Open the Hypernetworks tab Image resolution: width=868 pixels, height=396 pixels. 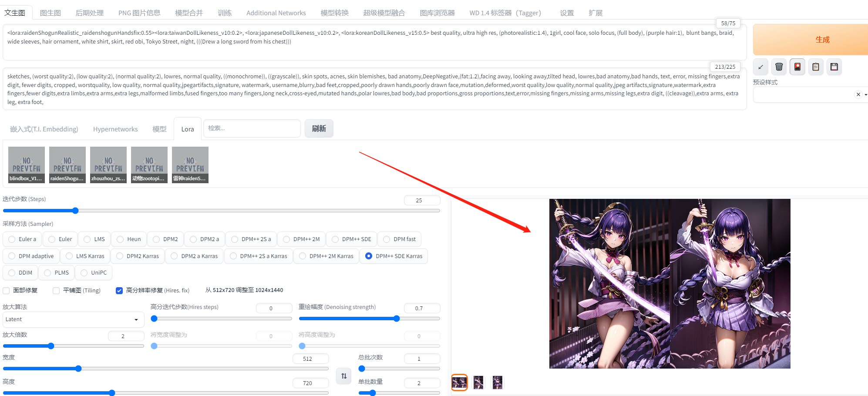(115, 129)
